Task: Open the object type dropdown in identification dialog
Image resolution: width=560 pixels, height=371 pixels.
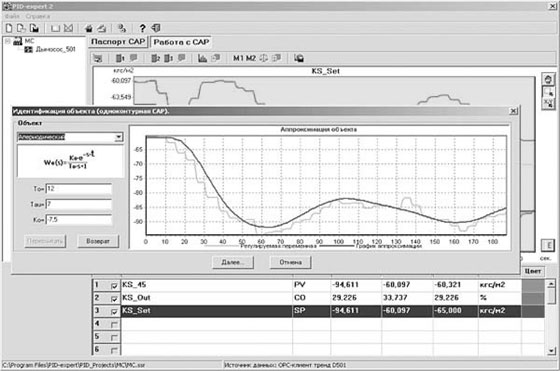Action: click(x=118, y=137)
